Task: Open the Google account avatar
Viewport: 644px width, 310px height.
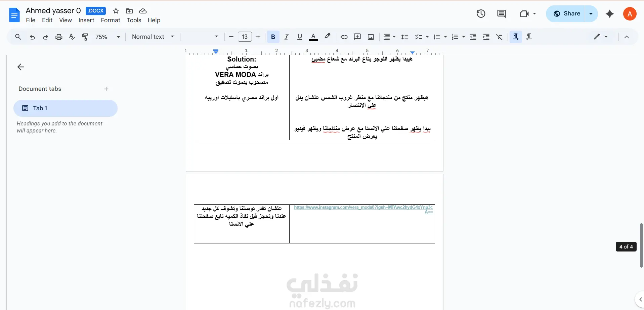Action: [x=630, y=14]
